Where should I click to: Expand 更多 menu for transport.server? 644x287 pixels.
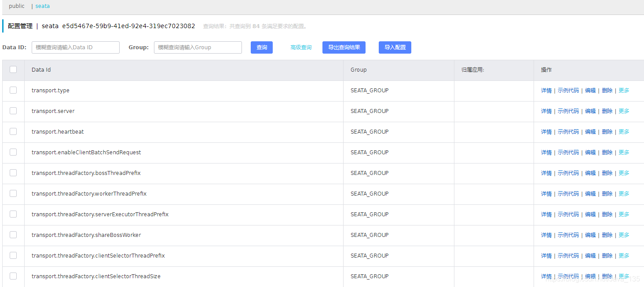tap(624, 111)
